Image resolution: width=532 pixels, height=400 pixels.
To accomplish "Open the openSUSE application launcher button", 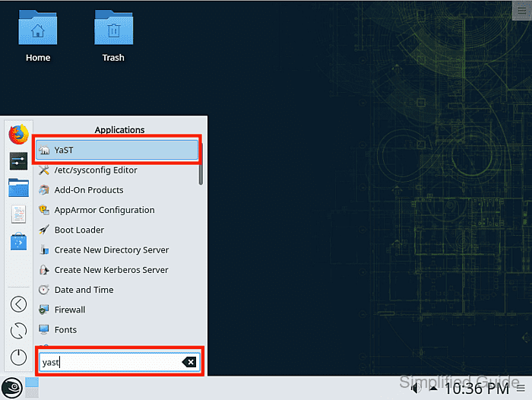I will coord(12,388).
